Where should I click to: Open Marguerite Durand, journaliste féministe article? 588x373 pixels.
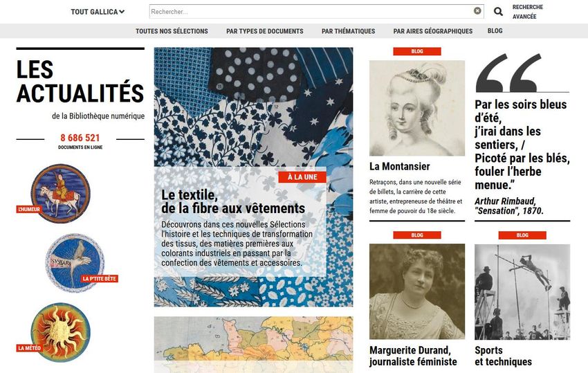pos(413,356)
